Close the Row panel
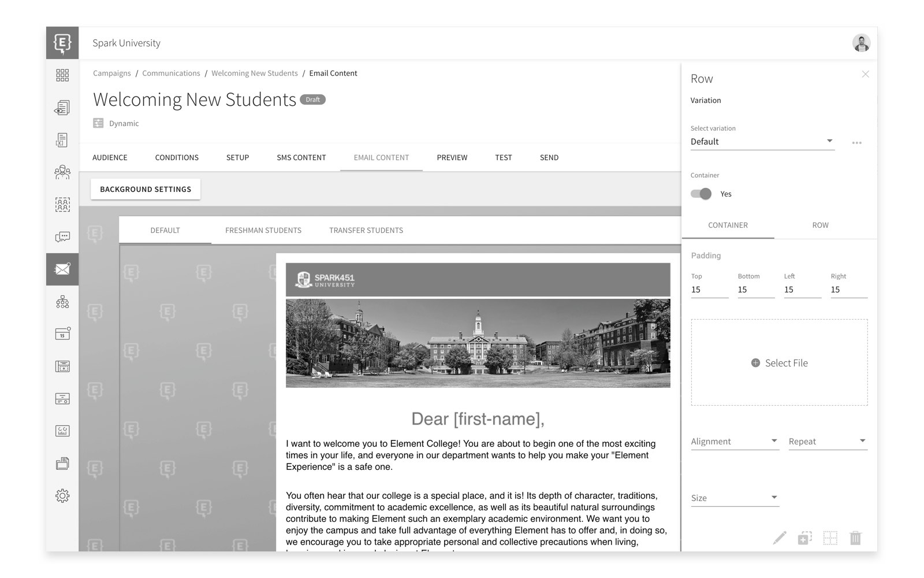The height and width of the screenshot is (578, 924). click(x=865, y=74)
